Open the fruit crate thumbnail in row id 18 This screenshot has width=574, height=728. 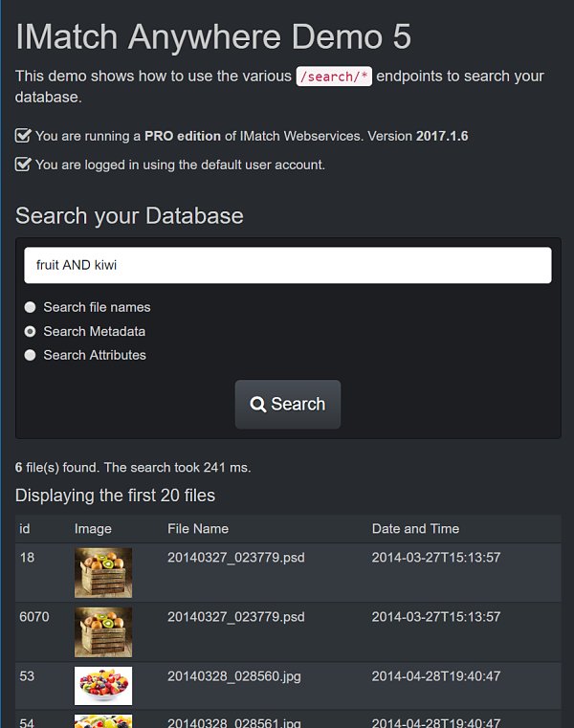pos(103,572)
